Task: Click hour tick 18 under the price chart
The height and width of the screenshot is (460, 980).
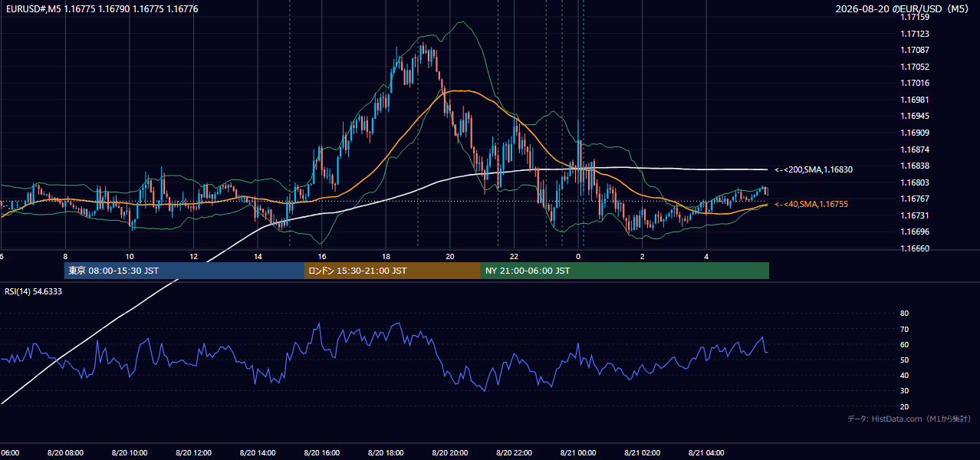Action: coord(386,257)
